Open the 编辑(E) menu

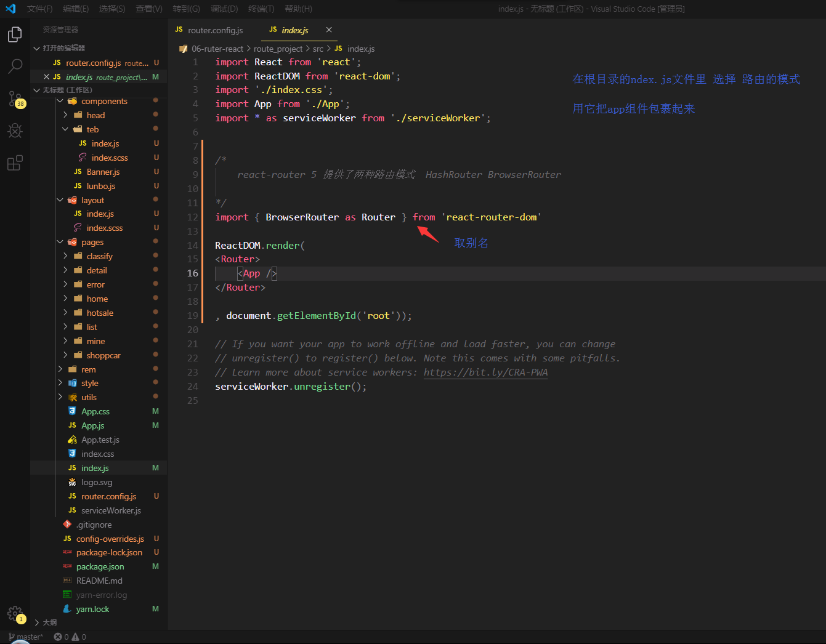tap(76, 9)
